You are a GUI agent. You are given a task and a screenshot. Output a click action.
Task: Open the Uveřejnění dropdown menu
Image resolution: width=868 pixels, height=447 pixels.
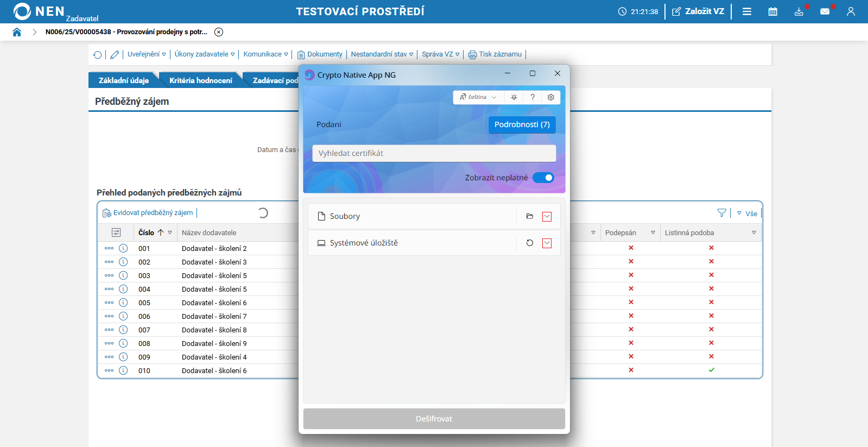click(147, 54)
